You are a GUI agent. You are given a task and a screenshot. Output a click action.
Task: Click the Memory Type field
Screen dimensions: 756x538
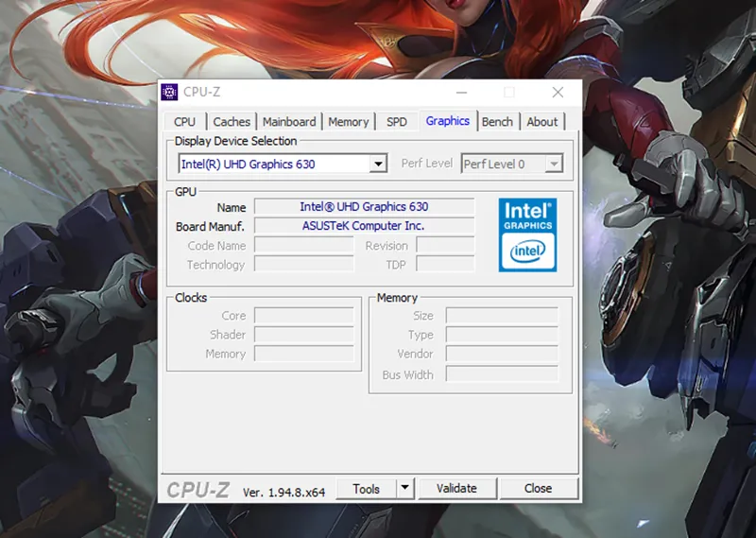(x=502, y=335)
